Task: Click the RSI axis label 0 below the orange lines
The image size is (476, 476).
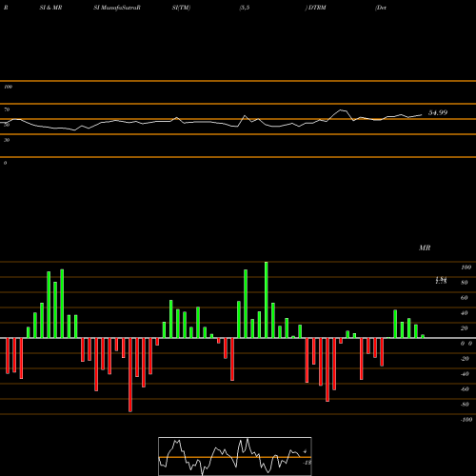Action: (5, 163)
